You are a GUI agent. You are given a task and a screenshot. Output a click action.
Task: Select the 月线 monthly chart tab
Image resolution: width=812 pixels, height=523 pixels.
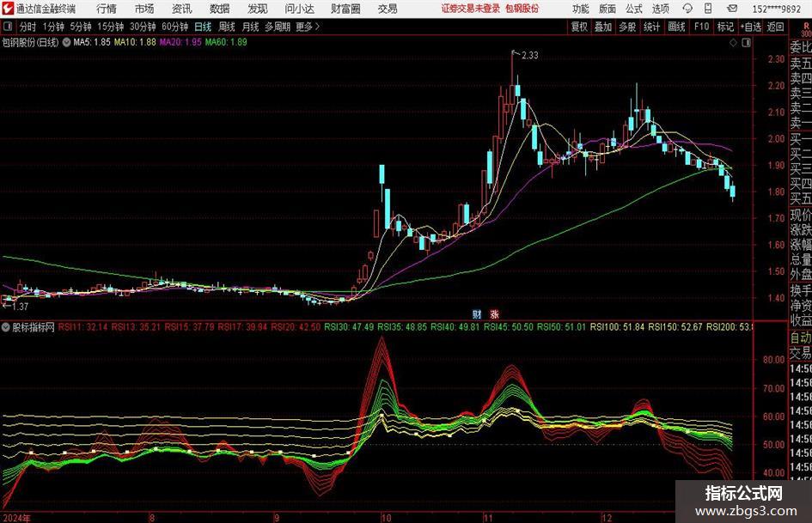[251, 27]
